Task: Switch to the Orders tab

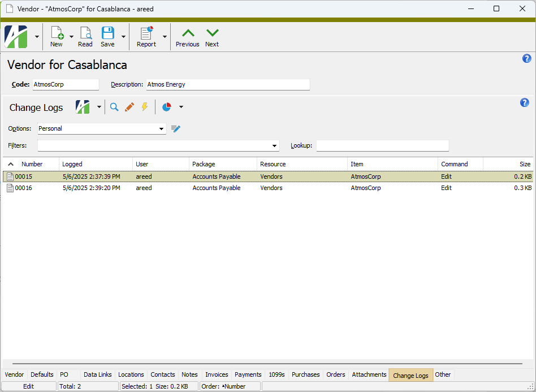Action: click(x=336, y=374)
